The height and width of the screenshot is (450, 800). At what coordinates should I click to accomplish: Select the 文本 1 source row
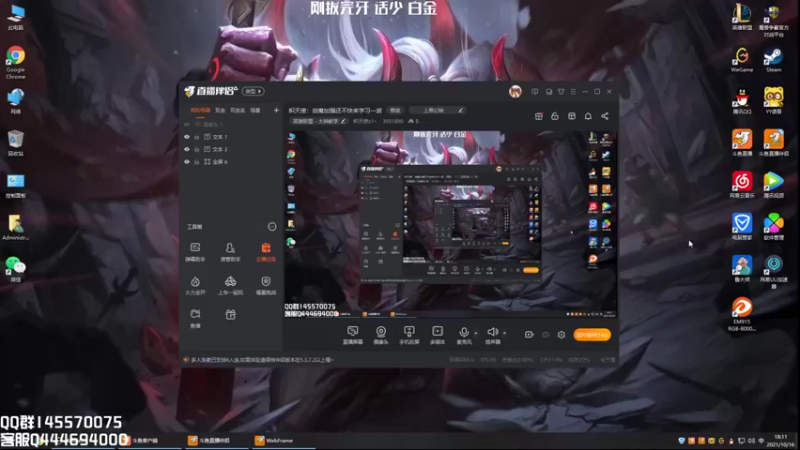[x=232, y=137]
